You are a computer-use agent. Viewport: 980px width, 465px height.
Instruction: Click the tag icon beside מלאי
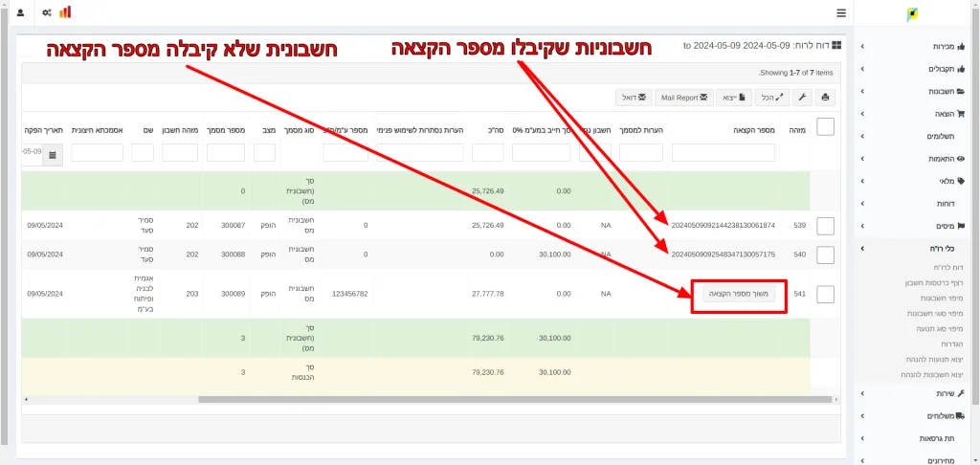point(961,181)
